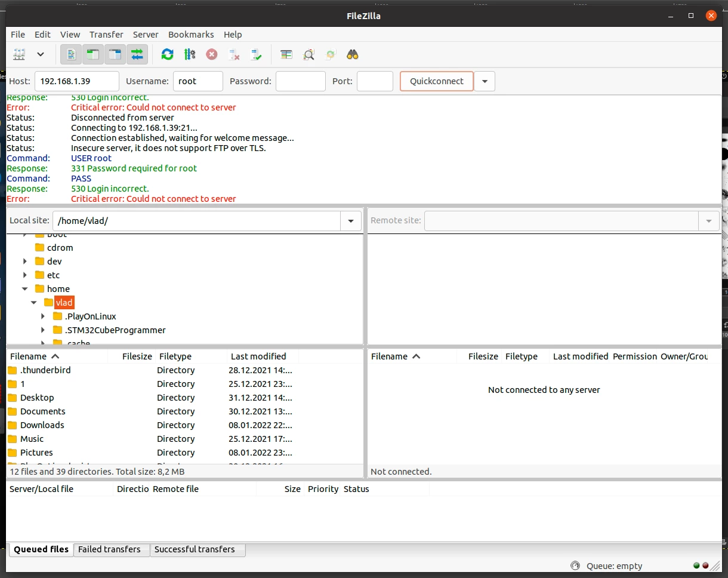Toggle directory comparison icon
Screen dimensions: 728x578
point(309,54)
